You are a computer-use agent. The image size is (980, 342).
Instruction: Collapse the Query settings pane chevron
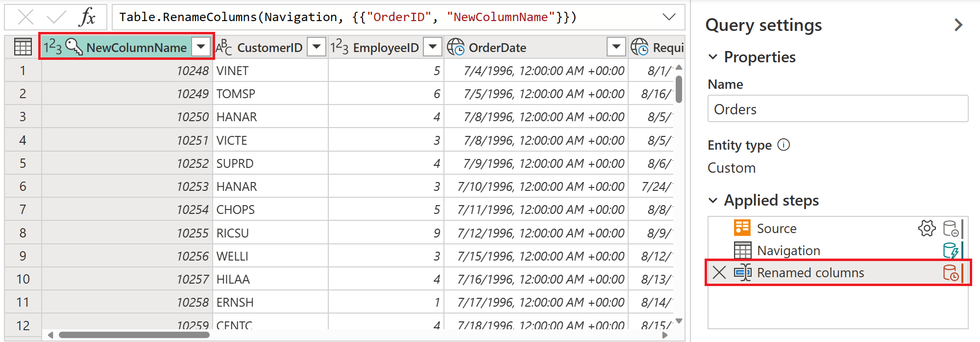pyautogui.click(x=958, y=25)
